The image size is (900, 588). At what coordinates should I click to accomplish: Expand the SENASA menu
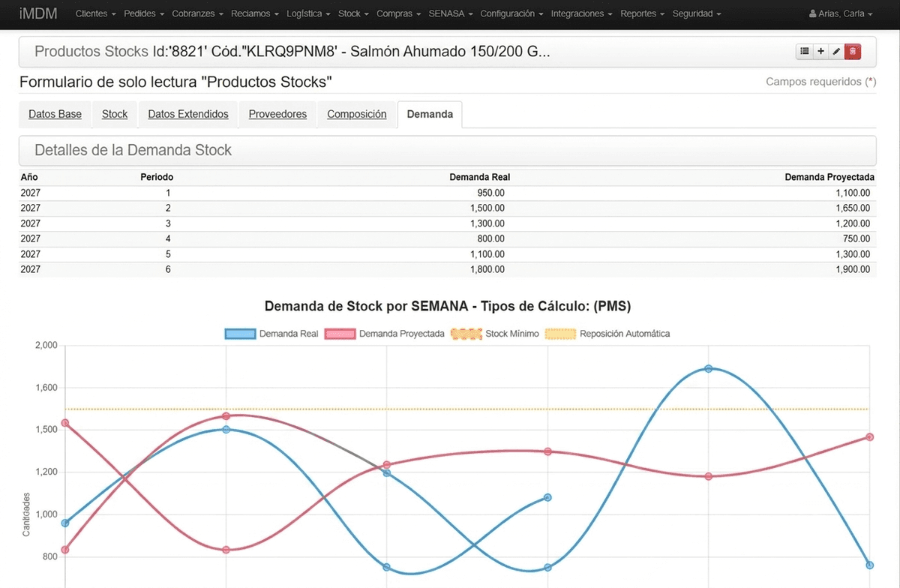coord(450,13)
